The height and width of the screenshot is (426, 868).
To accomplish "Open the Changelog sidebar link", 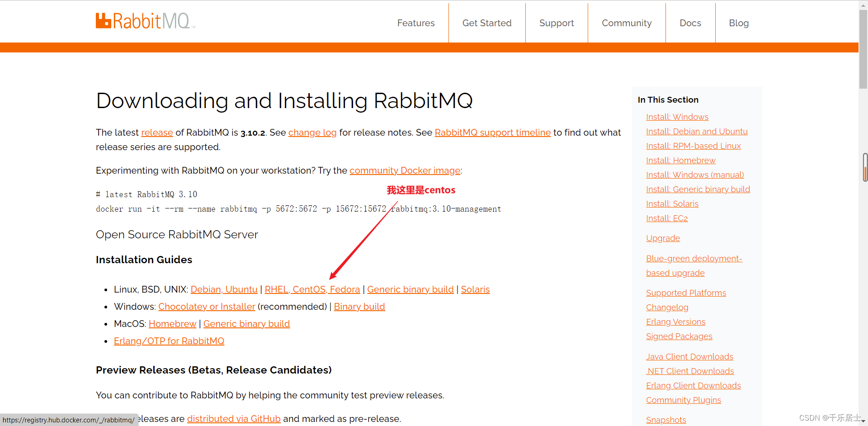I will tap(667, 308).
